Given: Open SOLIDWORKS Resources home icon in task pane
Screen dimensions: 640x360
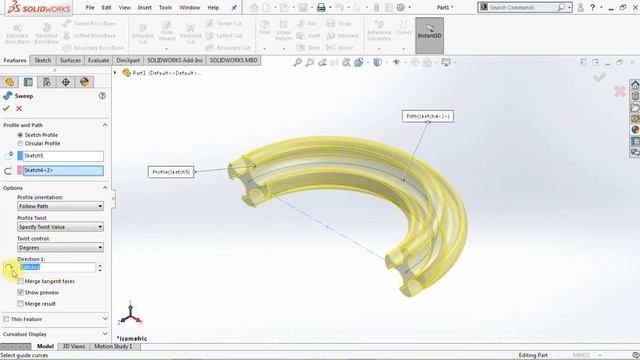Looking at the screenshot, I should point(635,85).
